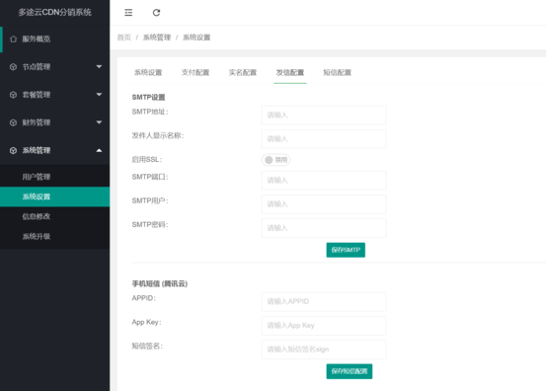The width and height of the screenshot is (547, 392).
Task: Click the 节点管理 menu label
Action: pyautogui.click(x=37, y=67)
